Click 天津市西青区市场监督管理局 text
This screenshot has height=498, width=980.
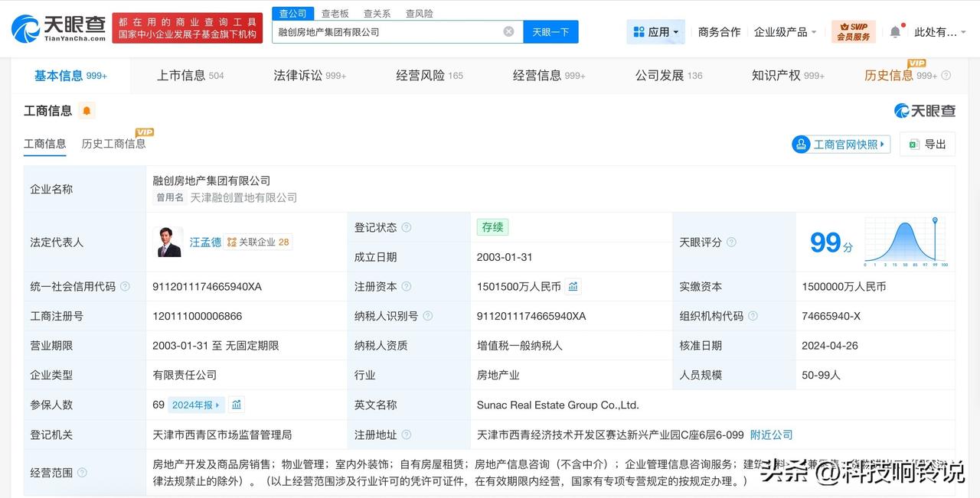(x=222, y=435)
